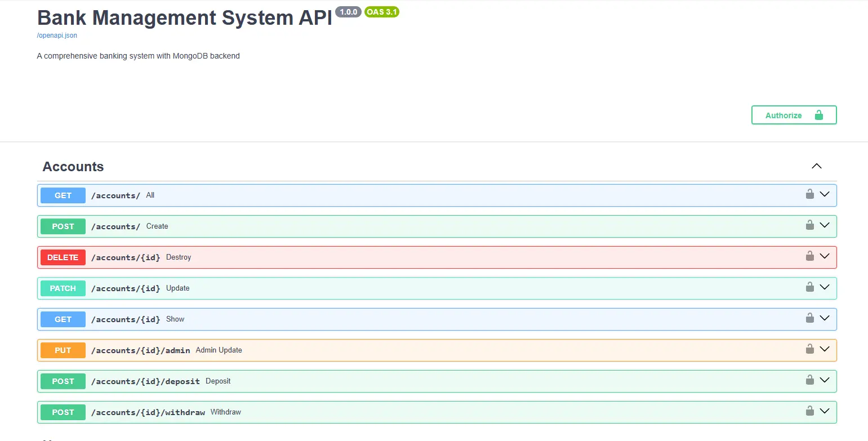Screen dimensions: 868x441
Task: Expand the POST /accounts/ Create endpoint chevron
Action: click(x=825, y=225)
